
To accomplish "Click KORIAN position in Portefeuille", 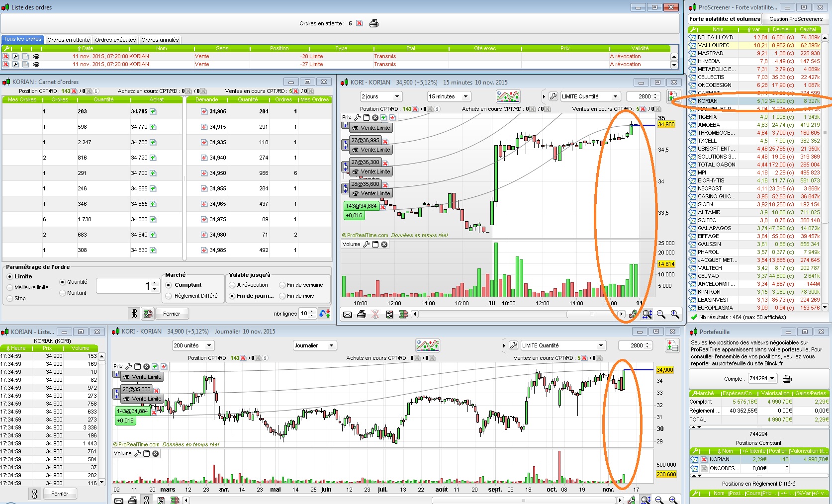I will pos(759,459).
